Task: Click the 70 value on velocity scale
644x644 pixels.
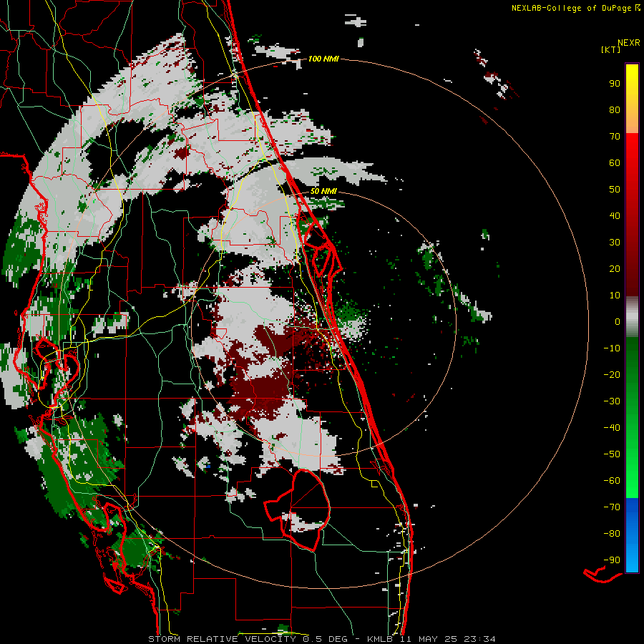Action: (x=615, y=137)
